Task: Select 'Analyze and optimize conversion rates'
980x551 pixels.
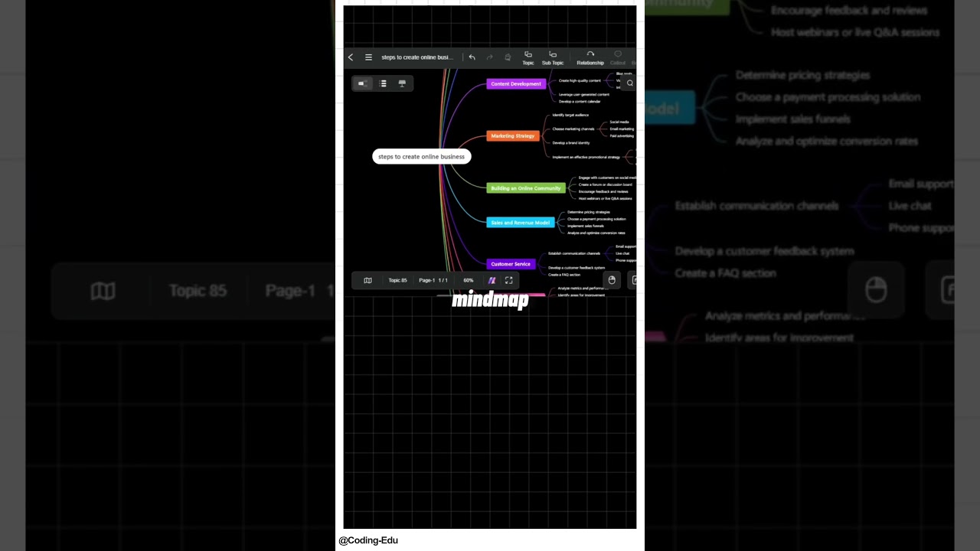Action: tap(596, 233)
